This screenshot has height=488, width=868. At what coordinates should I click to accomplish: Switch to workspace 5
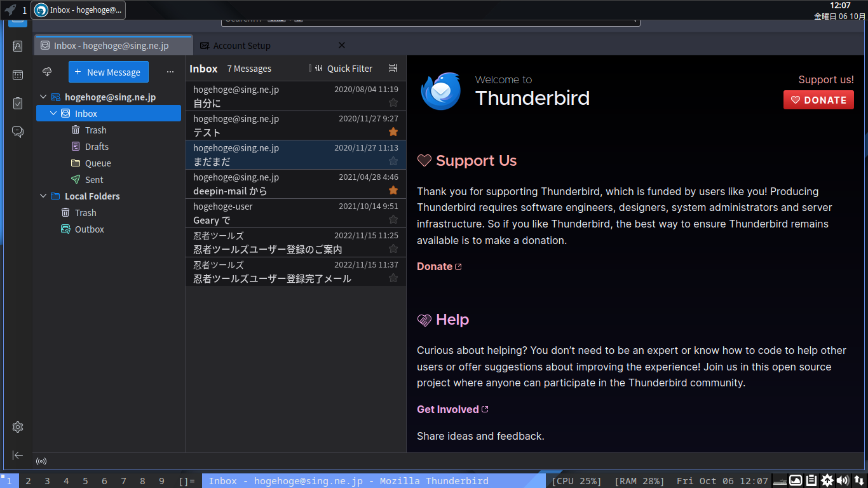click(x=85, y=481)
